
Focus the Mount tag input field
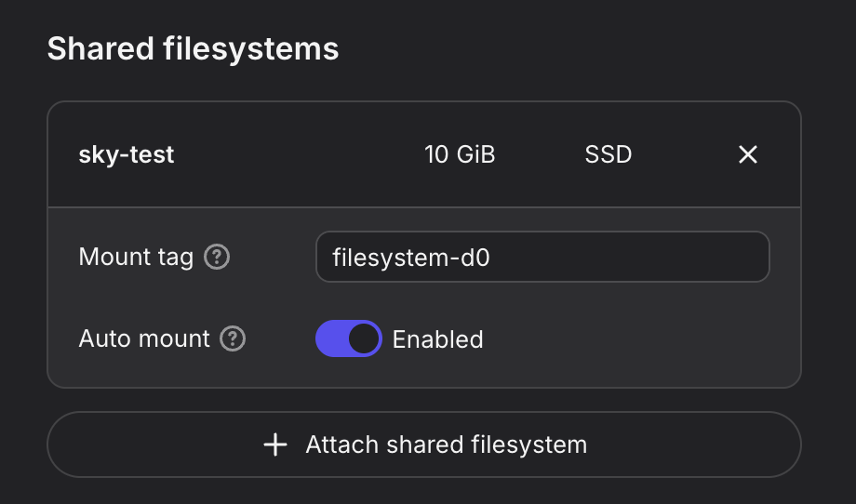click(x=542, y=257)
